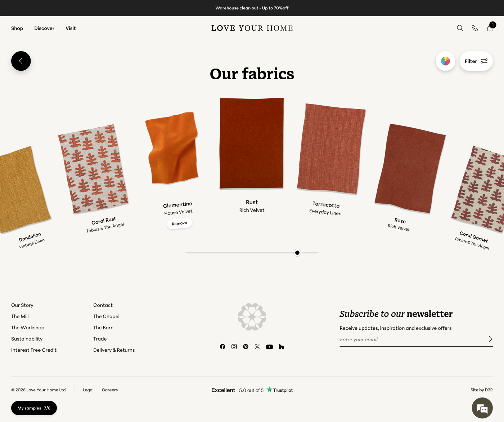Open the Delivery & Returns link

[x=114, y=350]
